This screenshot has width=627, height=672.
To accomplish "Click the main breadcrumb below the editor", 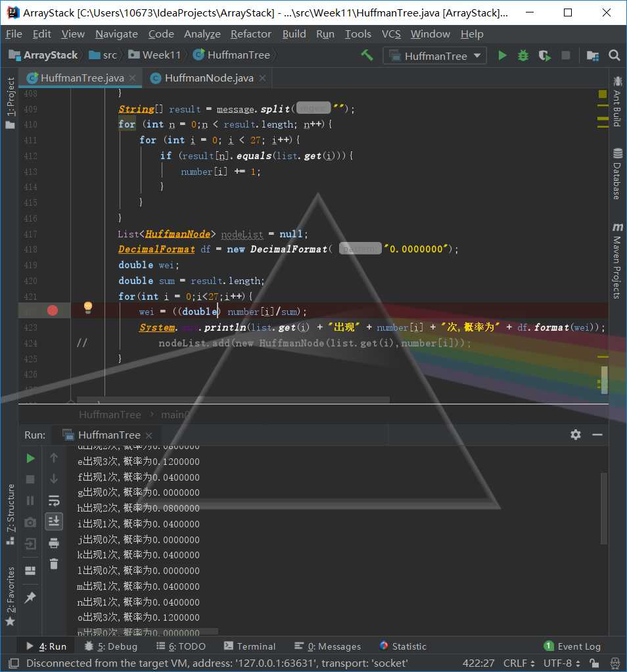I will click(x=175, y=415).
